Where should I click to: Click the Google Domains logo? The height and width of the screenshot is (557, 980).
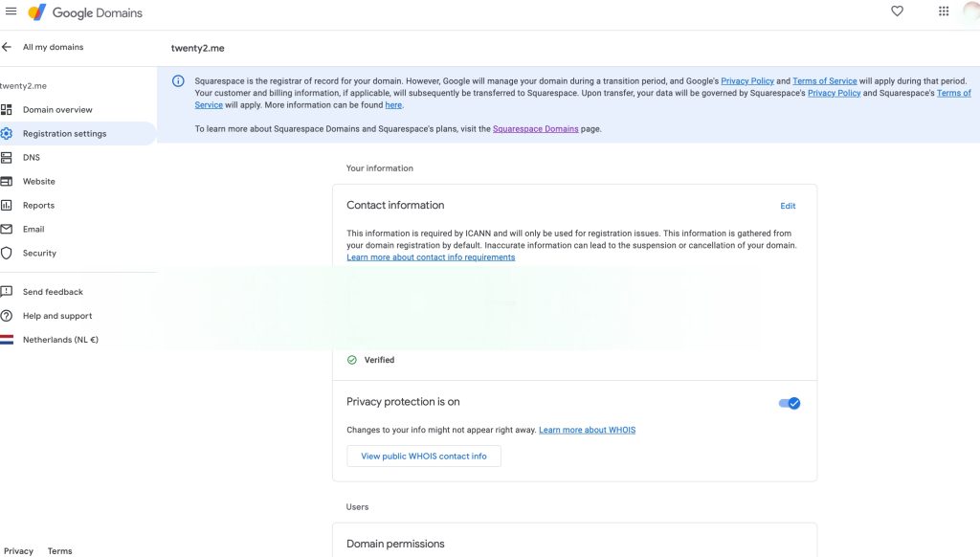point(85,12)
